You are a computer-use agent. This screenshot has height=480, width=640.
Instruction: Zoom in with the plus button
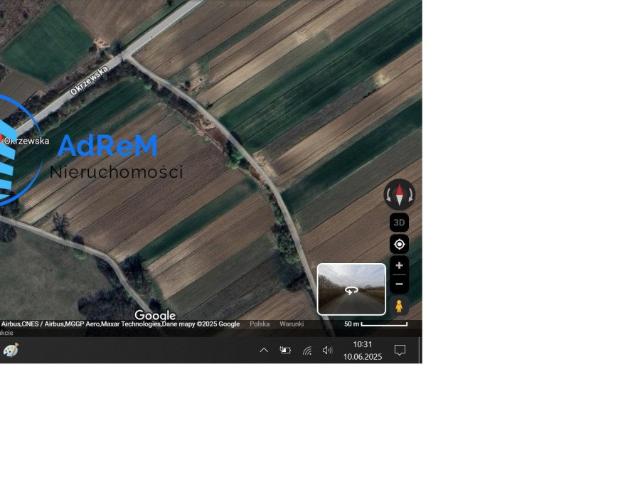(399, 266)
